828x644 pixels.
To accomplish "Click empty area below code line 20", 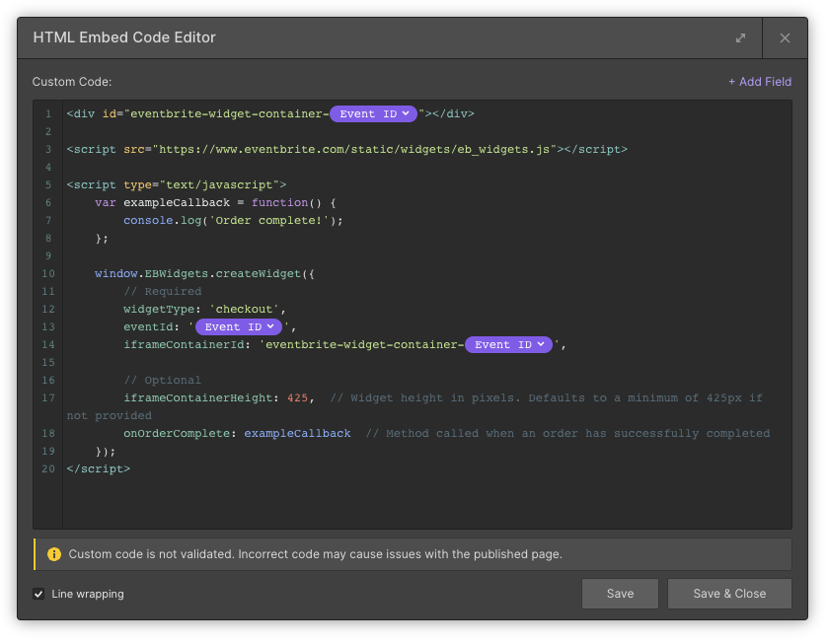I will 426,501.
